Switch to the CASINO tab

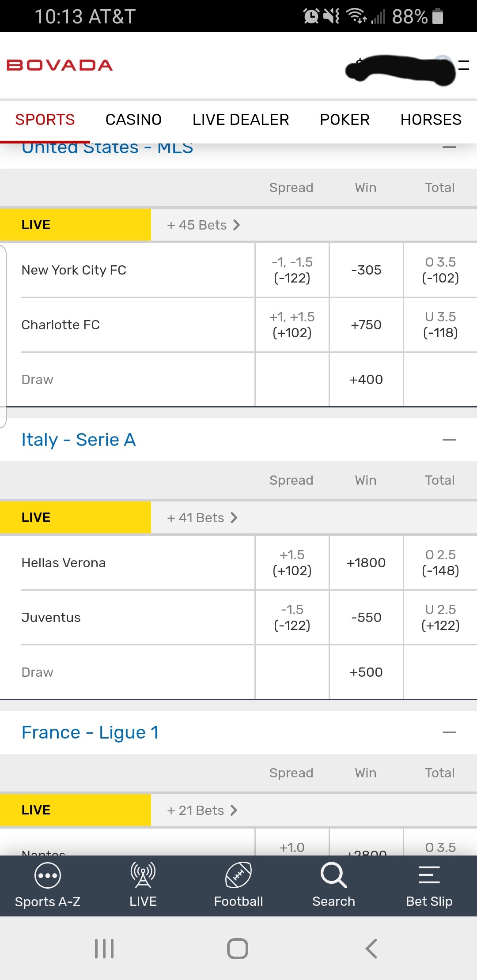133,120
